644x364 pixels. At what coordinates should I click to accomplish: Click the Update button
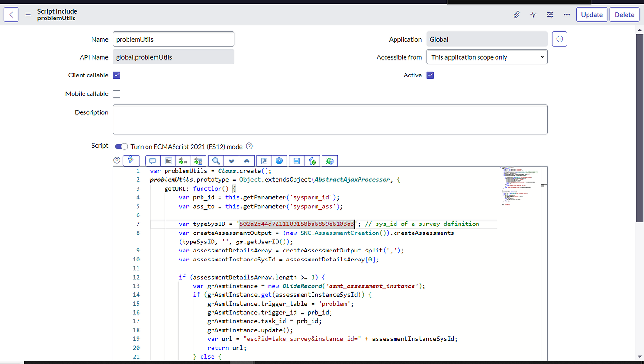(591, 14)
